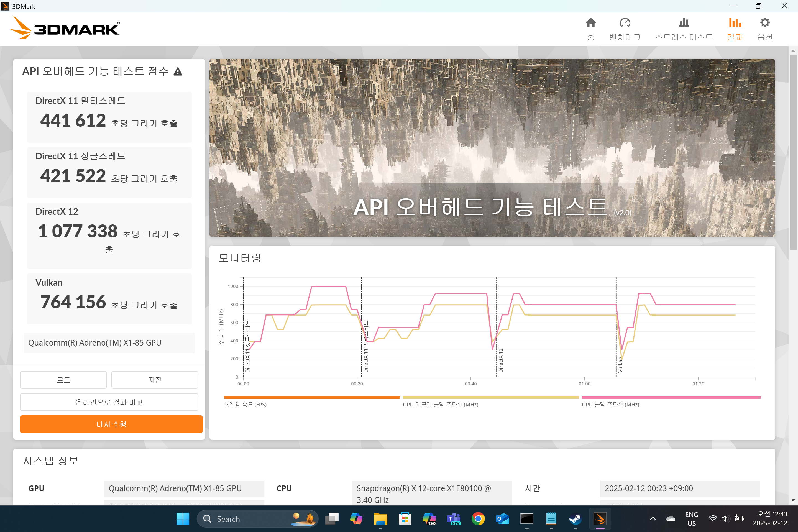Click the orange 다시 수행 button
798x532 pixels.
[x=111, y=424]
